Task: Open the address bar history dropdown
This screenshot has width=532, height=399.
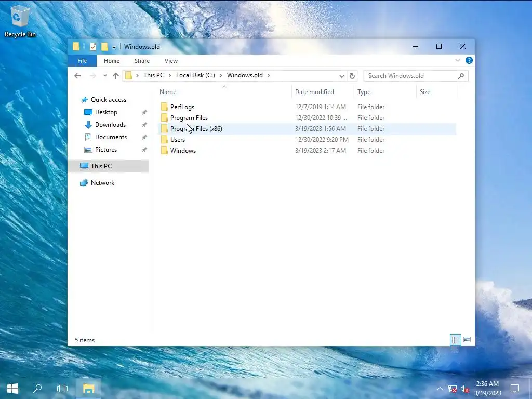Action: point(342,76)
